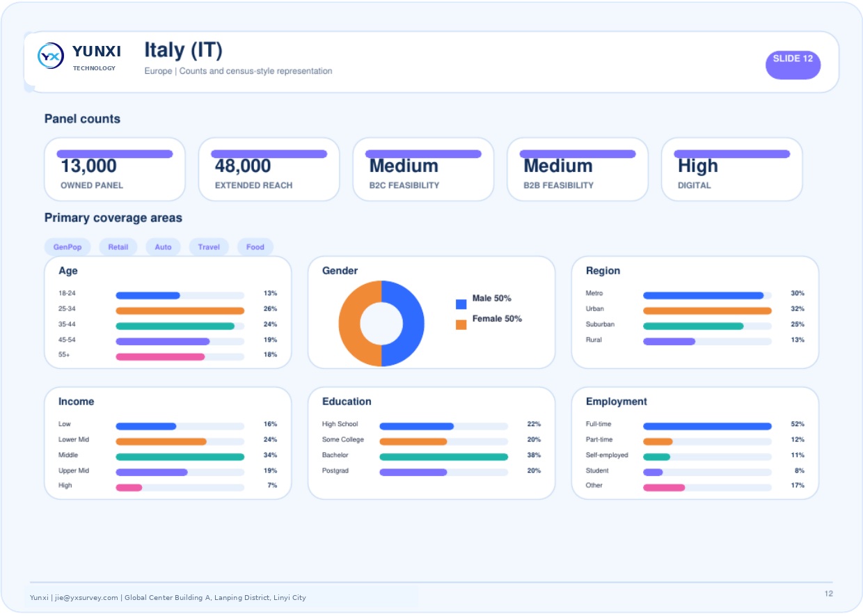Click the Lower Mid income label

coord(74,440)
